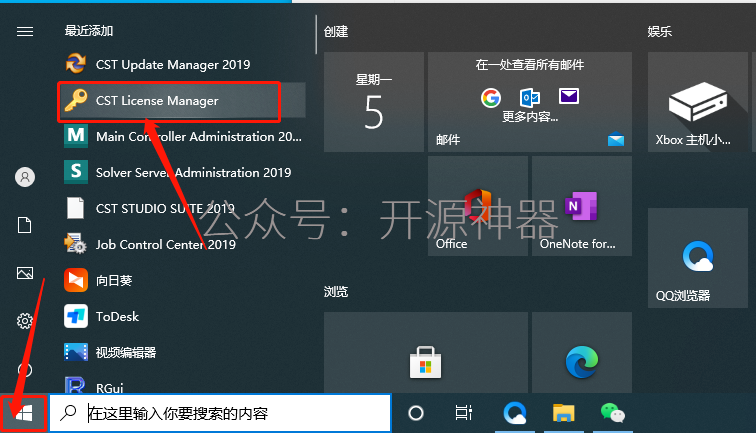Open QQ Browser on taskbar
The width and height of the screenshot is (756, 433).
(515, 413)
